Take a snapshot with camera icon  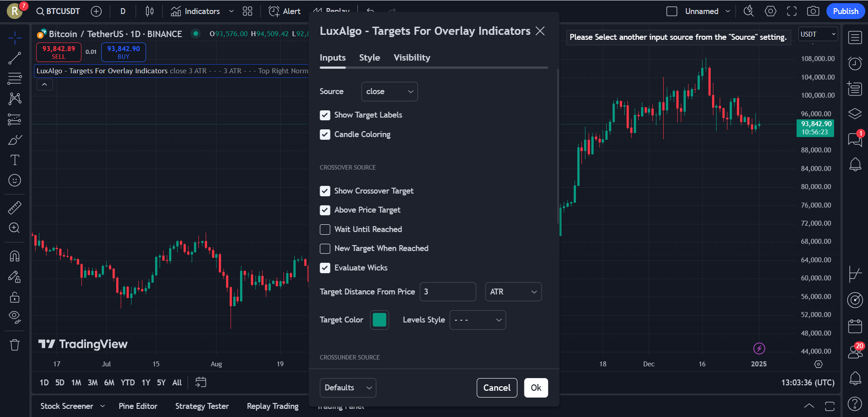(x=813, y=11)
